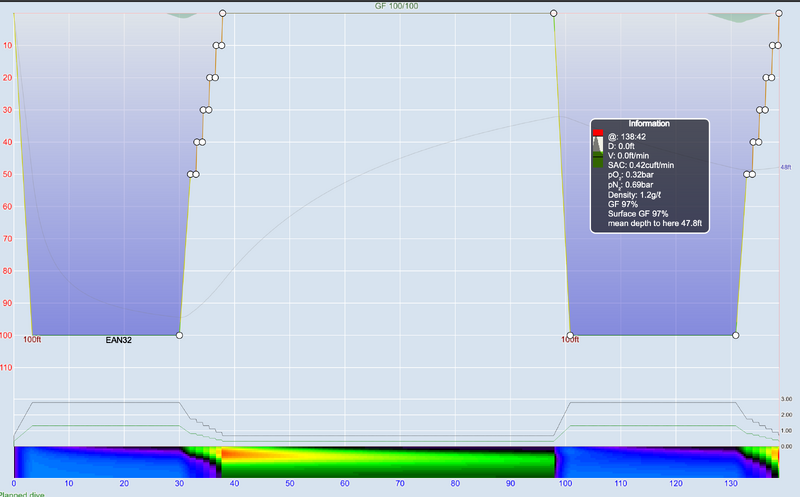Click the 0 minute time axis label
Screen dimensions: 800x497
(x=14, y=483)
